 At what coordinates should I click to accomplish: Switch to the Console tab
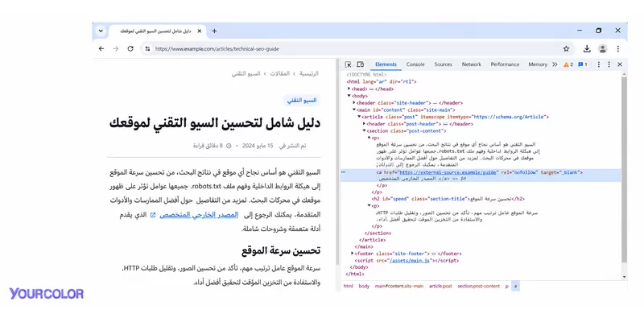tap(415, 64)
